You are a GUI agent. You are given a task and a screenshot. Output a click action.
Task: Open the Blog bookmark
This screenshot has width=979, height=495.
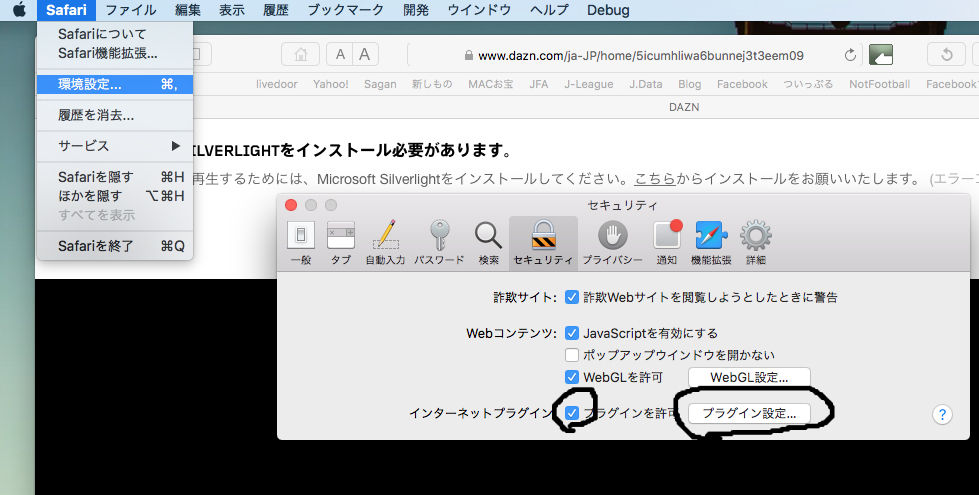tap(689, 84)
